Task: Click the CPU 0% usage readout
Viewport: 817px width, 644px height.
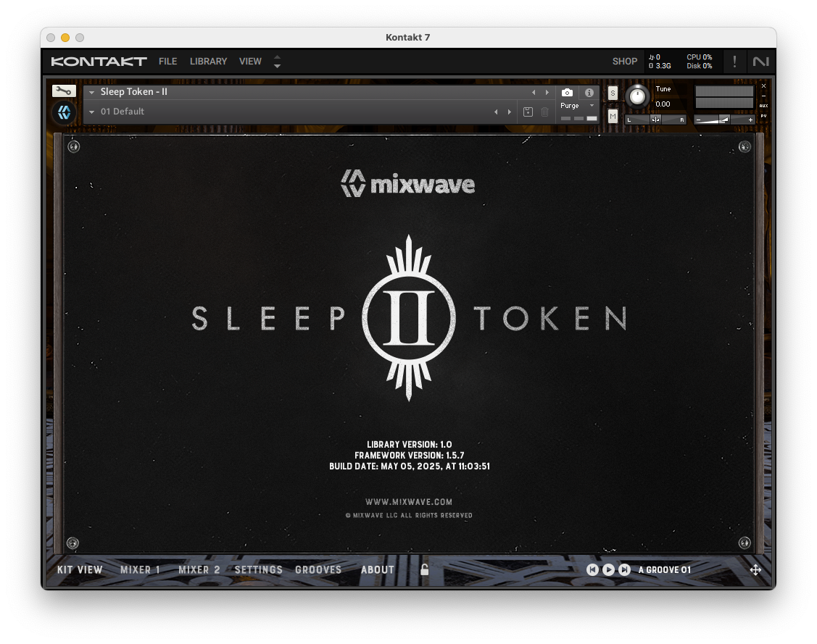Action: click(700, 57)
